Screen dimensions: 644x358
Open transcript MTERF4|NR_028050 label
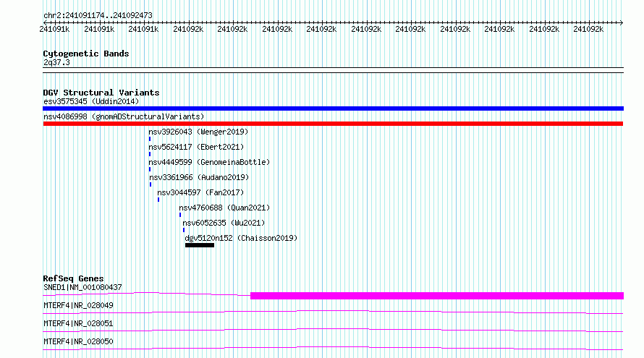coord(78,341)
